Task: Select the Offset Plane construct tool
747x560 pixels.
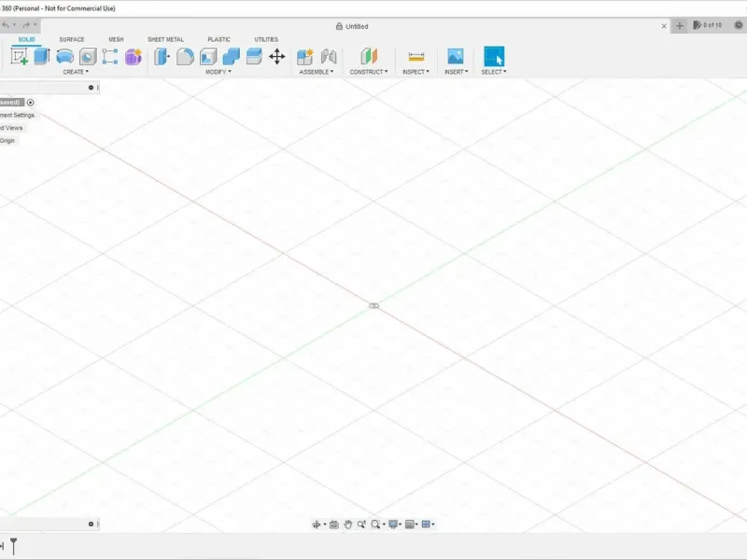Action: (x=369, y=56)
